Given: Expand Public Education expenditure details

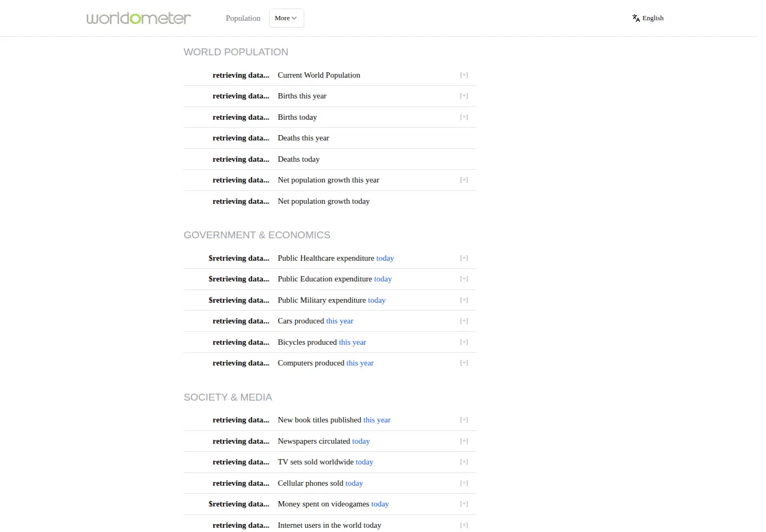Looking at the screenshot, I should 464,279.
